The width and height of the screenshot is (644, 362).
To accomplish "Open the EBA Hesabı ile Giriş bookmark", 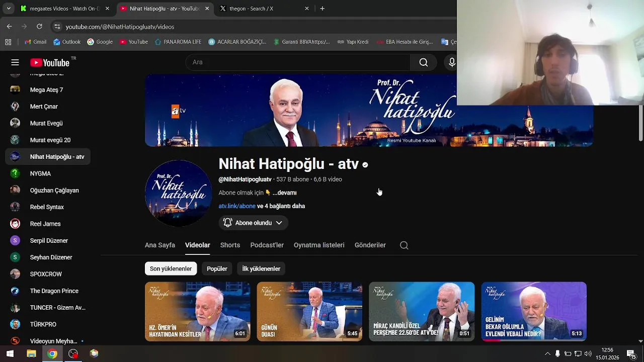I will [x=405, y=42].
